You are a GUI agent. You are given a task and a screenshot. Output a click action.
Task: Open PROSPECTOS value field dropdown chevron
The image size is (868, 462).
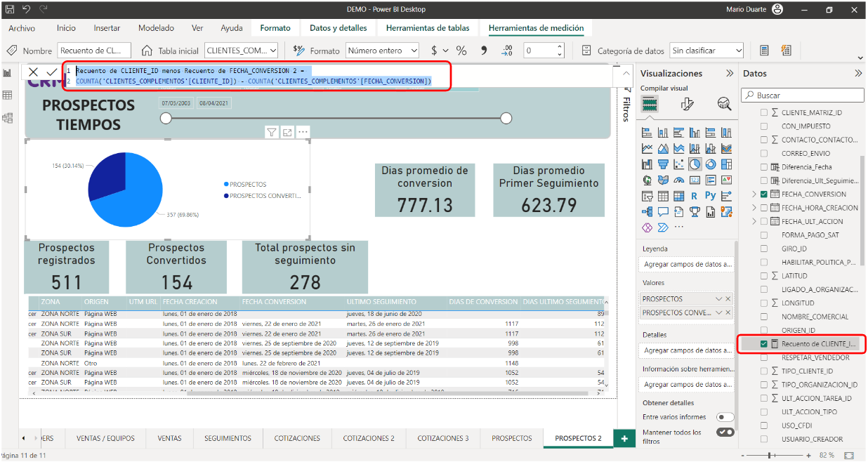(719, 298)
